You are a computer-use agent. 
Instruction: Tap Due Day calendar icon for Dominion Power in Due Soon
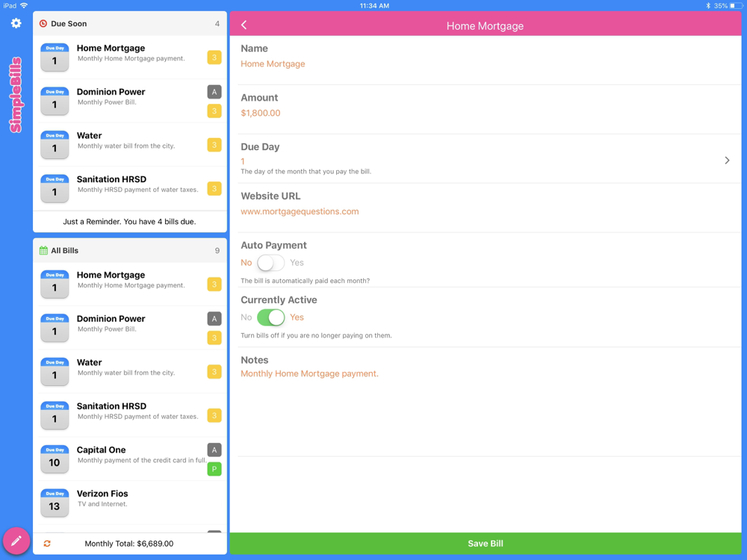point(55,101)
